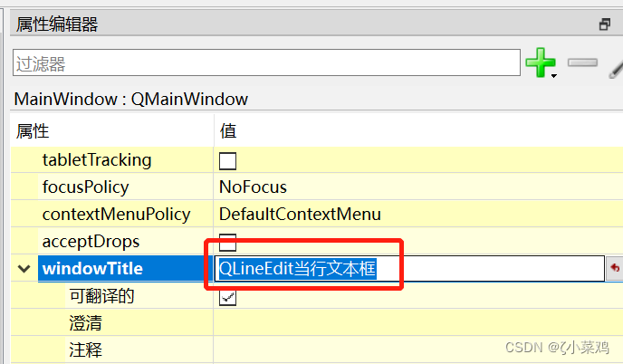Select the windowTitle property name
Viewport: 623px width, 364px height.
point(92,269)
